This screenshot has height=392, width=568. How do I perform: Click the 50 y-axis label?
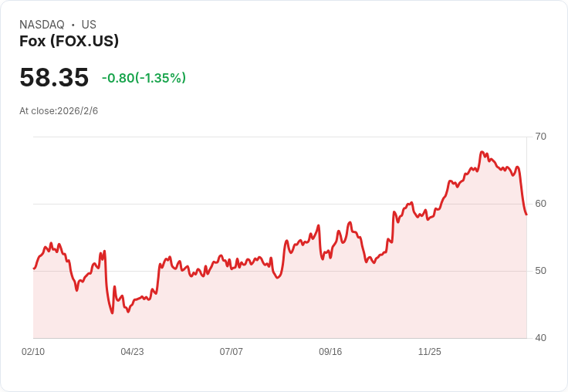click(540, 271)
